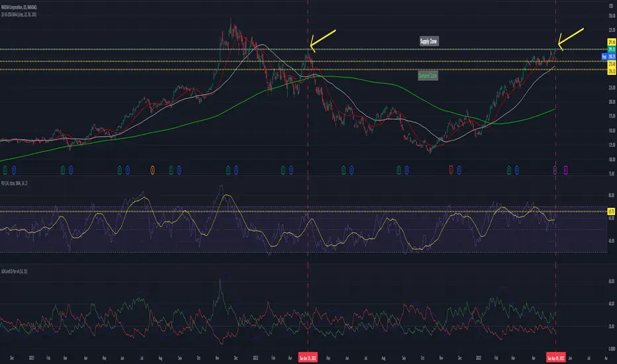The width and height of the screenshot is (617, 364).
Task: Select the Demand Zone text label
Action: coord(428,75)
